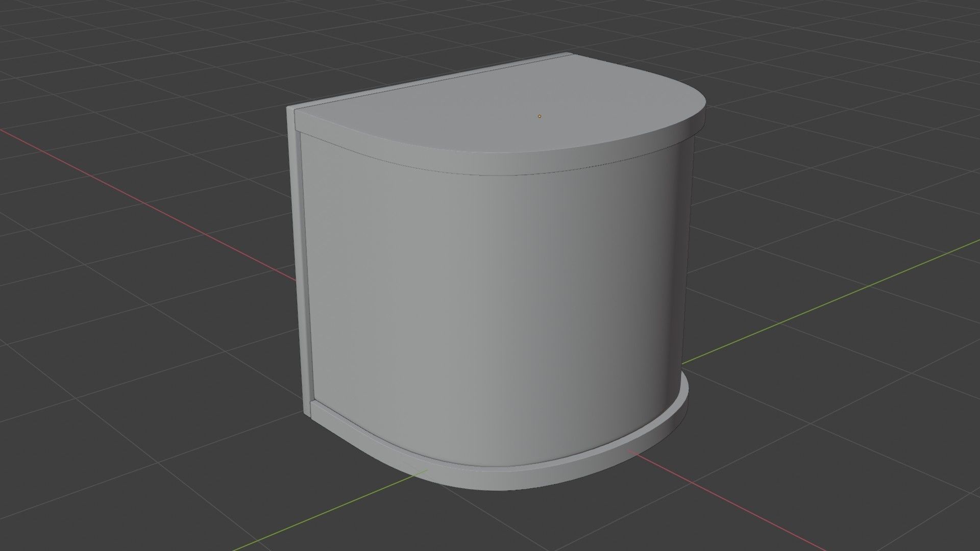Select the thin vertical back panel edge
980x551 pixels.
point(299,260)
